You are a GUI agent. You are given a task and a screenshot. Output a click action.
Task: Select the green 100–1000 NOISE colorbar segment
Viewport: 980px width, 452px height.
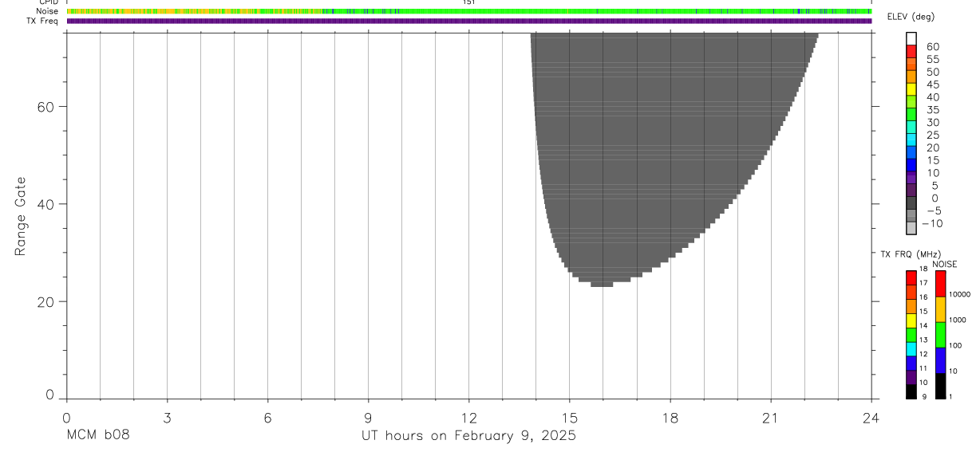(941, 335)
